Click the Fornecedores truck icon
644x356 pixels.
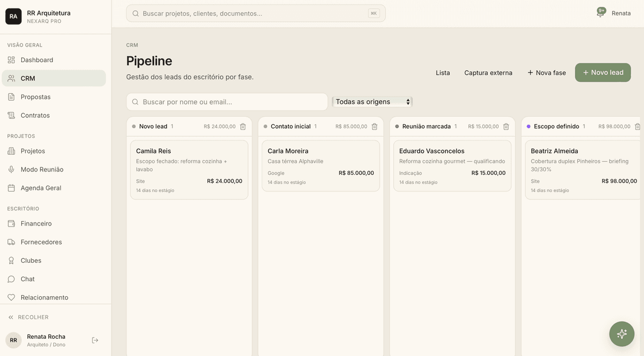[11, 242]
